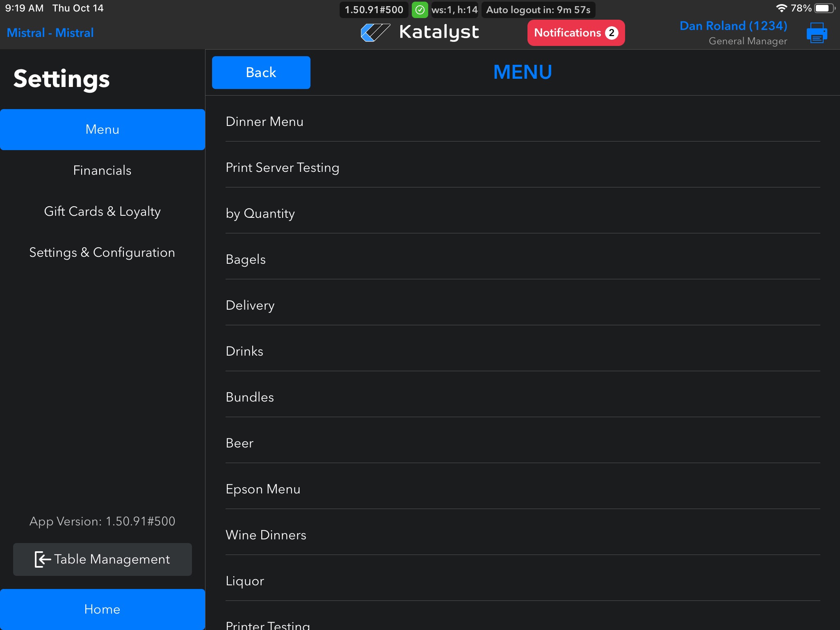This screenshot has width=840, height=630.
Task: Open the Notifications panel
Action: point(568,33)
